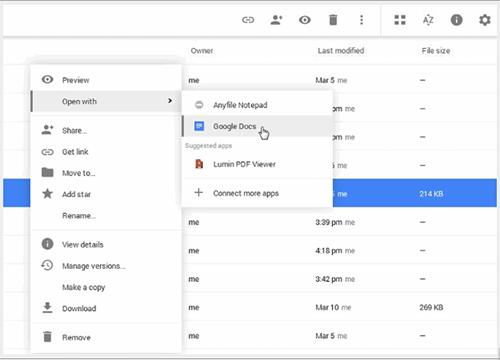
Task: Click the person icon beside Share...
Action: 47,130
